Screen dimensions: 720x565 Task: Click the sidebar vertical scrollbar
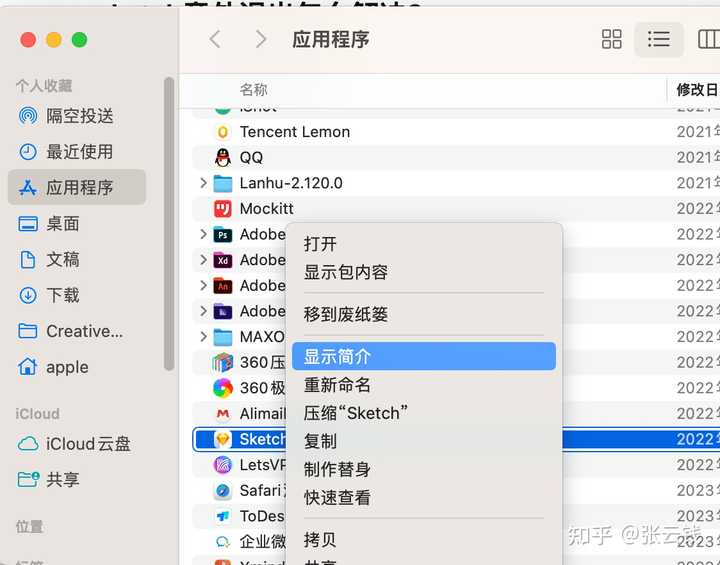pyautogui.click(x=169, y=224)
